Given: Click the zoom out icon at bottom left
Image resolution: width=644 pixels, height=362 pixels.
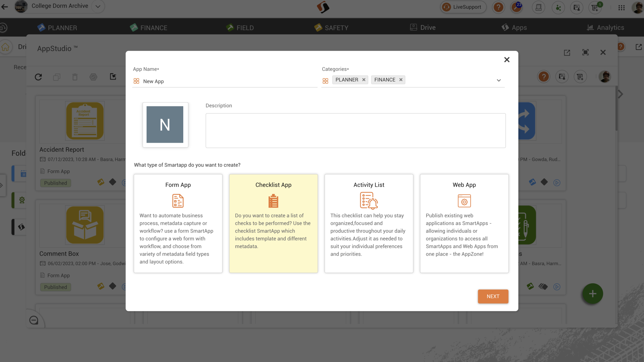Looking at the screenshot, I should (x=34, y=320).
